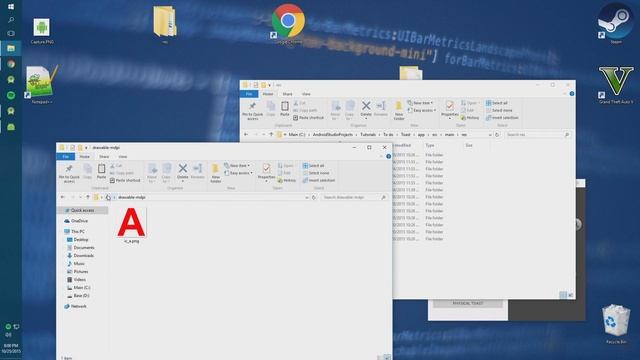640x360 pixels.
Task: Click Rename in the drawable-mdpi window ribbon
Action: pyautogui.click(x=198, y=171)
